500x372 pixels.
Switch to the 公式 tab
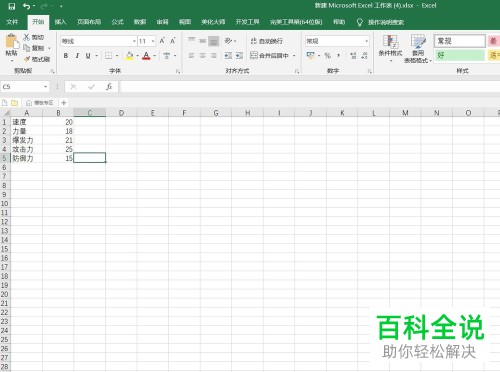pos(117,22)
